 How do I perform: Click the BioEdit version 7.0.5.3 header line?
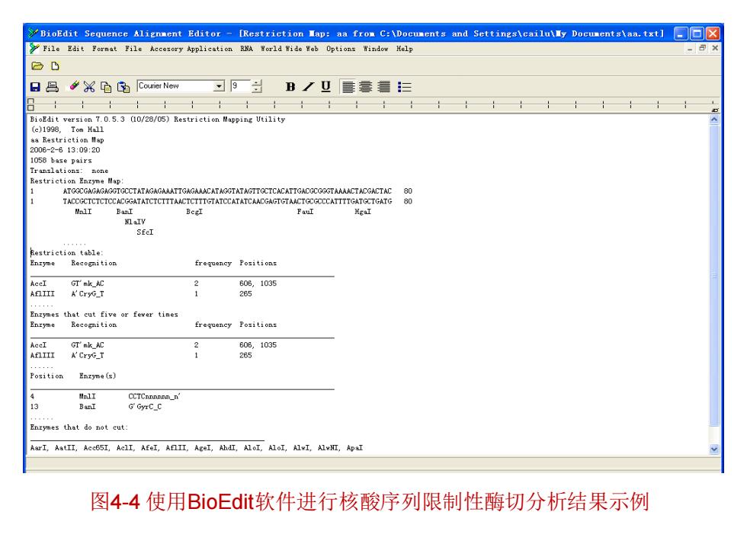click(158, 119)
